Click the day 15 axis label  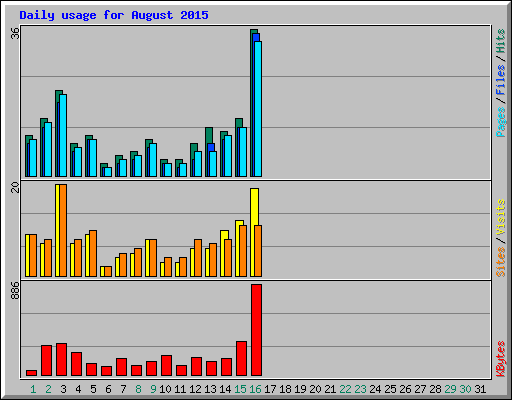point(240,389)
